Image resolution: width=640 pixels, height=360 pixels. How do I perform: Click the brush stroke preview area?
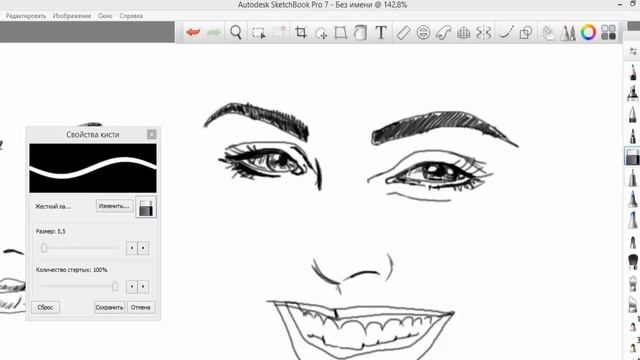[x=93, y=168]
